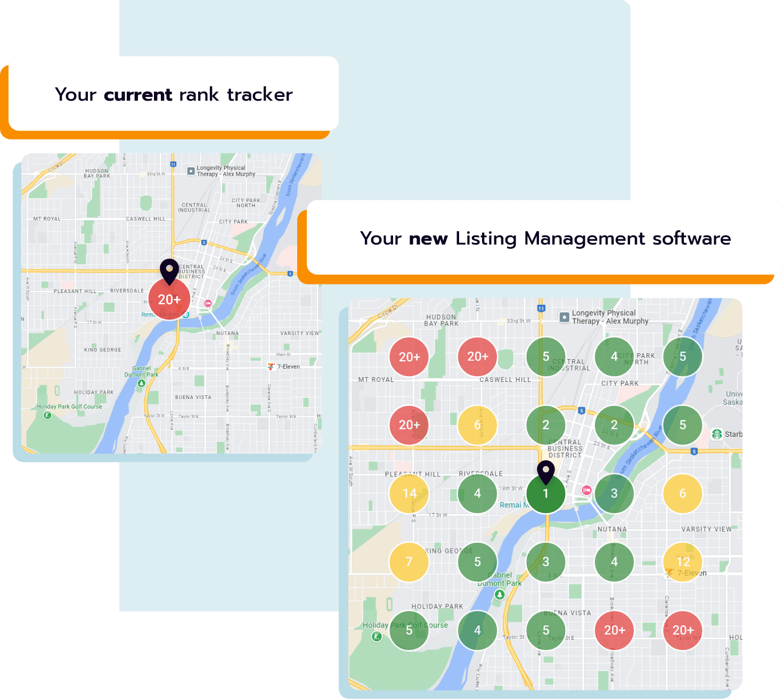784x699 pixels.
Task: Click the 'HOLIDAY PARK' label on the Listing Management map
Action: pos(437,606)
